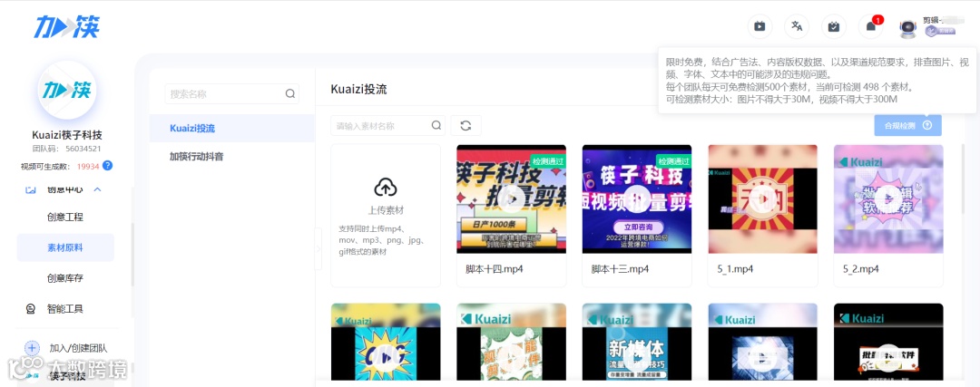Collapse the 创意中心 menu chevron
980x387 pixels.
pyautogui.click(x=97, y=189)
